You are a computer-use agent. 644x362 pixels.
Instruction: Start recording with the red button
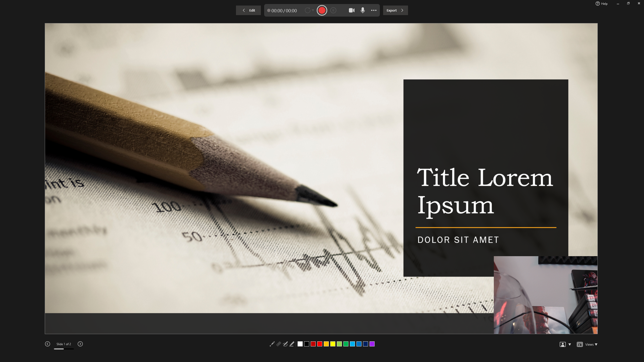[x=322, y=10]
